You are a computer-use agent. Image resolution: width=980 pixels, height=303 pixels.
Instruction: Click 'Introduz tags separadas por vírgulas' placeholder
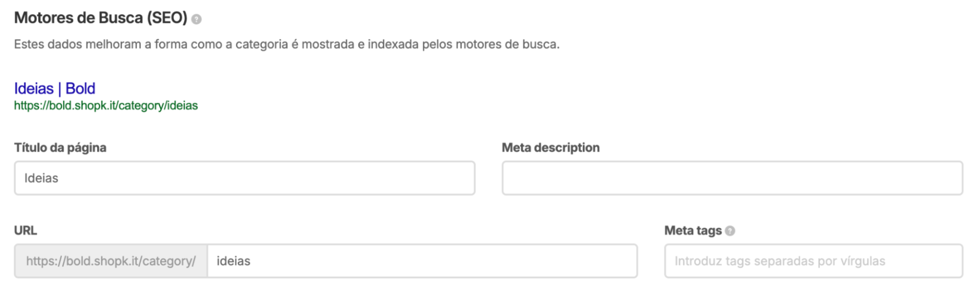[780, 261]
